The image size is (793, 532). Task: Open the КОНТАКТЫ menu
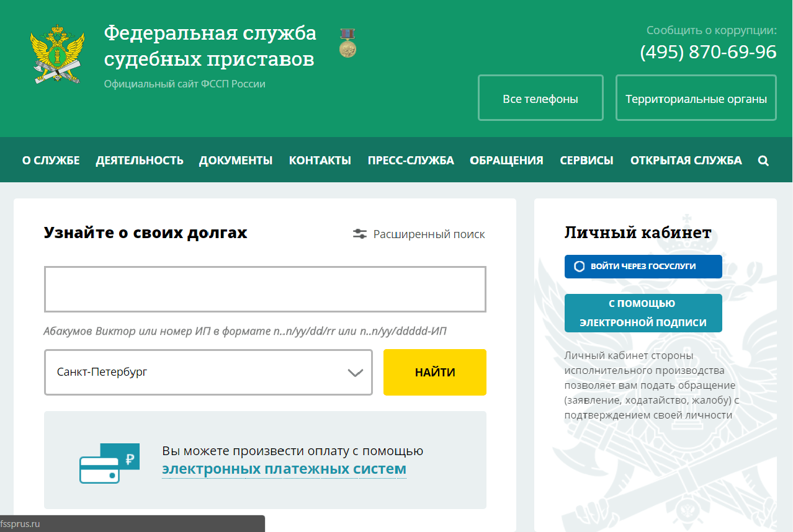(x=320, y=161)
